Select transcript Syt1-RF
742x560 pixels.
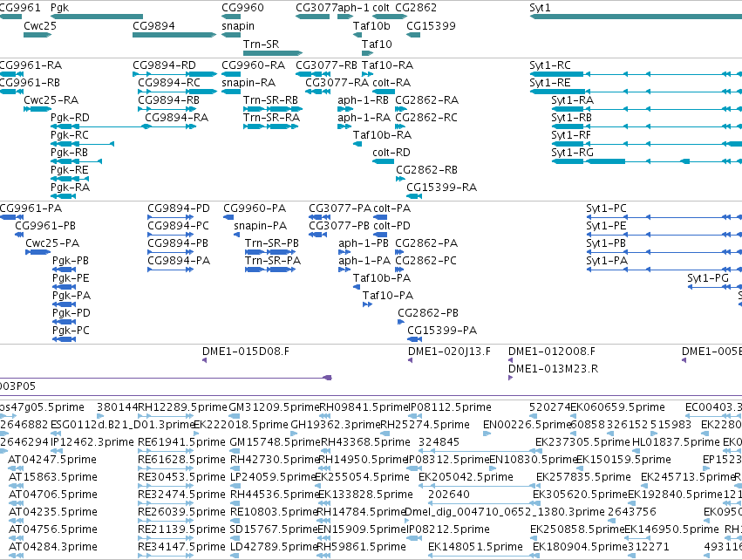pos(646,144)
